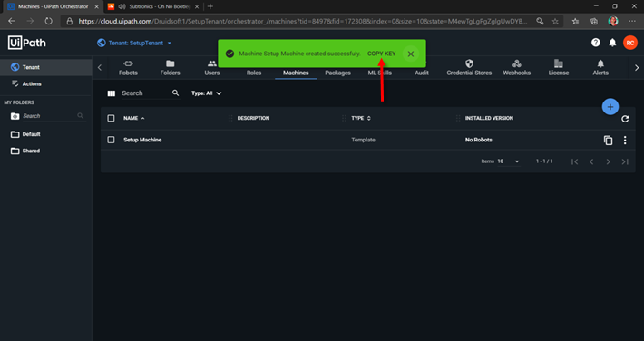
Task: Sort by the TYPE column
Action: tap(361, 118)
